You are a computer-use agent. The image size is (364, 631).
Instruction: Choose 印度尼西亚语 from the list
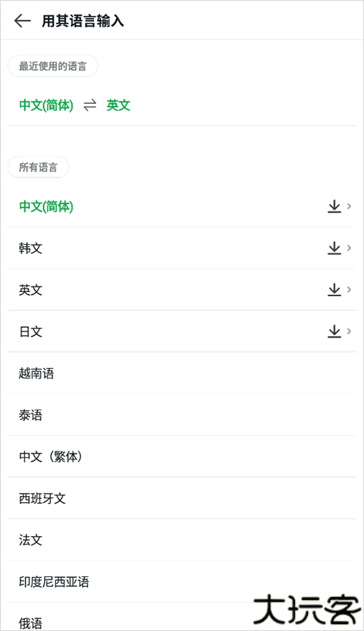pyautogui.click(x=182, y=582)
